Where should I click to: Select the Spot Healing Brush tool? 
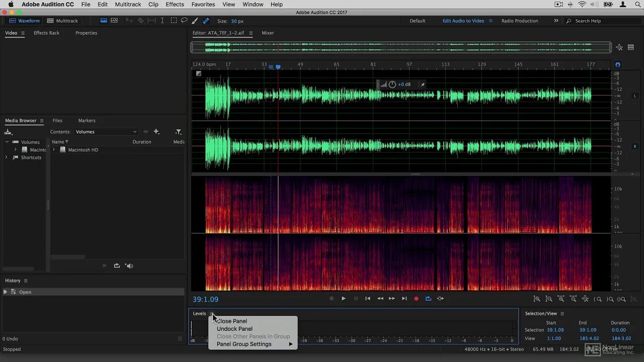pyautogui.click(x=206, y=21)
